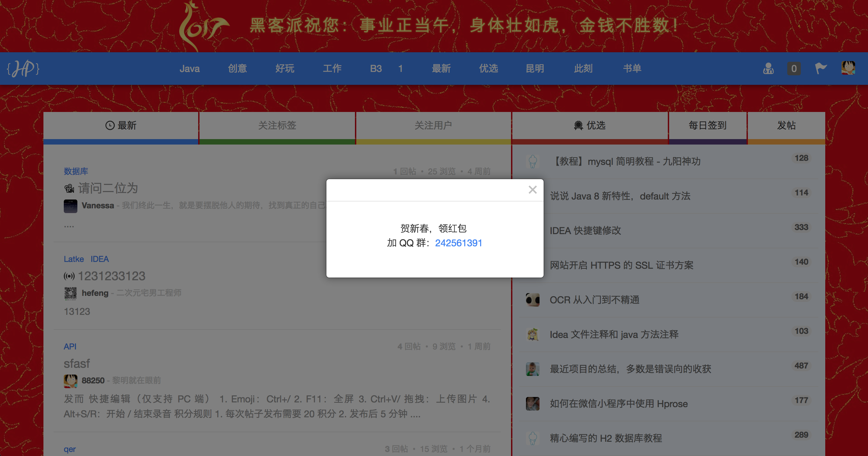Switch to the 关注标签 tab

[277, 126]
